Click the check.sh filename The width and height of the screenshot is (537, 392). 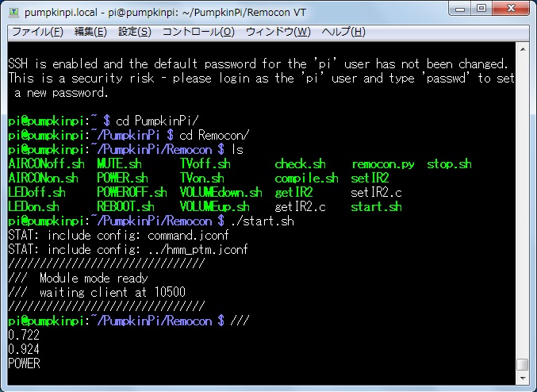[x=300, y=163]
